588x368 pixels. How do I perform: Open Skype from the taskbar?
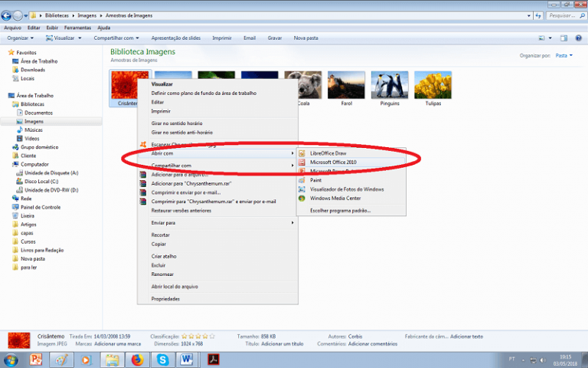click(164, 359)
